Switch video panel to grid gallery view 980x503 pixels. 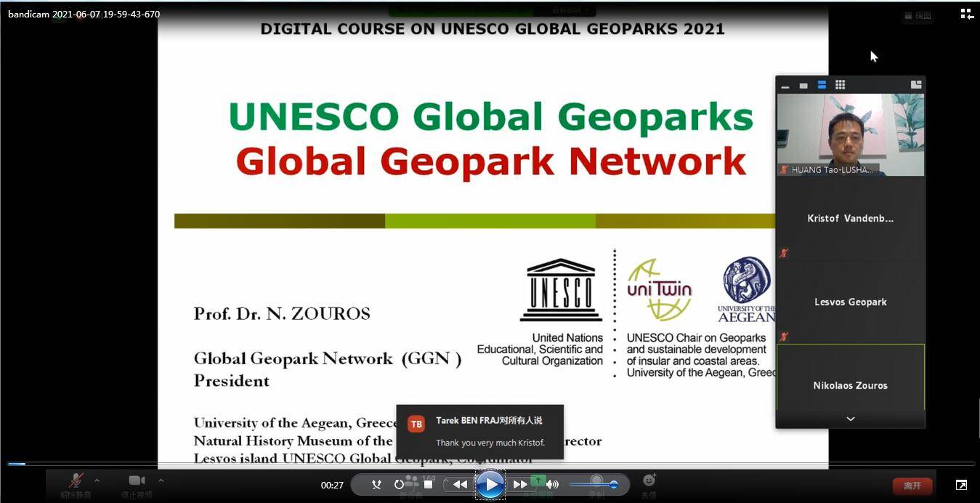point(840,85)
